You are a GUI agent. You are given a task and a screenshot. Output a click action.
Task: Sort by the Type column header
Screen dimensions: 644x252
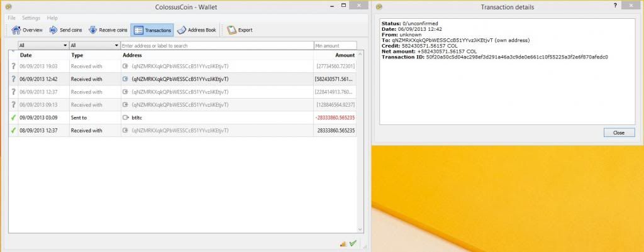(x=95, y=55)
